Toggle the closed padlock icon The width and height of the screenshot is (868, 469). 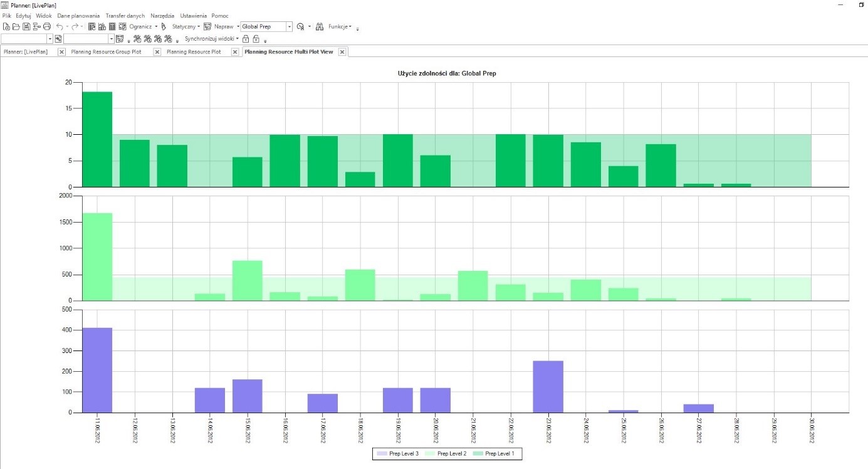246,39
